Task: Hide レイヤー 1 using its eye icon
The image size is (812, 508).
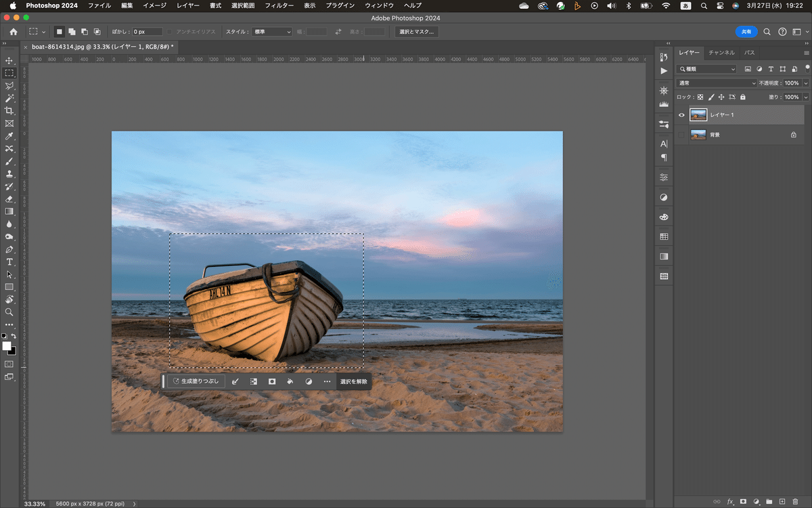Action: pos(681,115)
